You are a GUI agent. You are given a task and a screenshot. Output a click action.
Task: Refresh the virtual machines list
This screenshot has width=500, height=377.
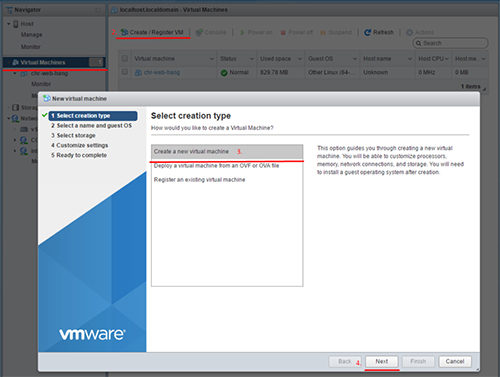click(379, 32)
